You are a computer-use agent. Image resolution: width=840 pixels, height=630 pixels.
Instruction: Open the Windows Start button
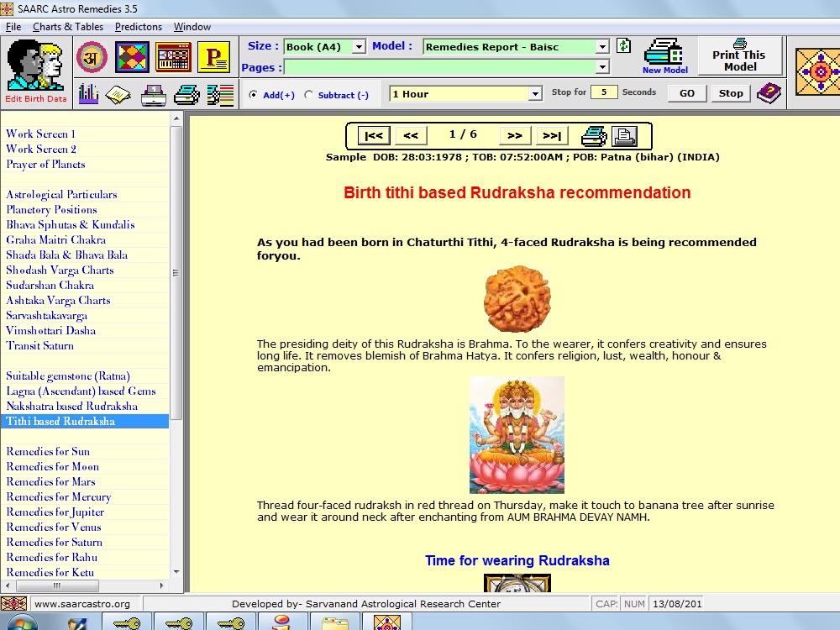pyautogui.click(x=22, y=622)
